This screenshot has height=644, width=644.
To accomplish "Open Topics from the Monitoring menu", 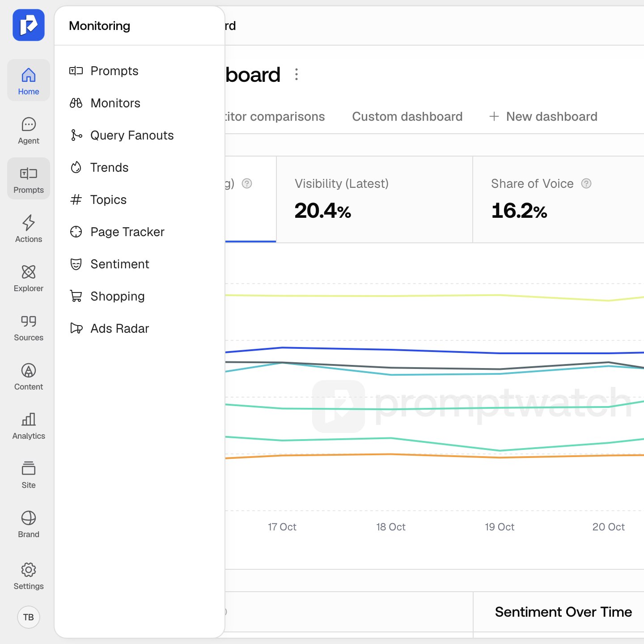I will click(140, 199).
